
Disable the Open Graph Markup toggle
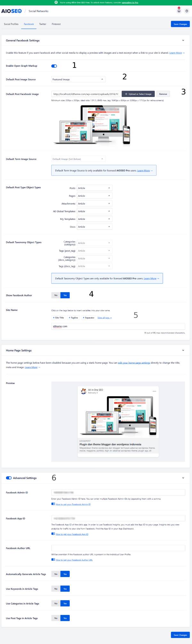[54, 66]
